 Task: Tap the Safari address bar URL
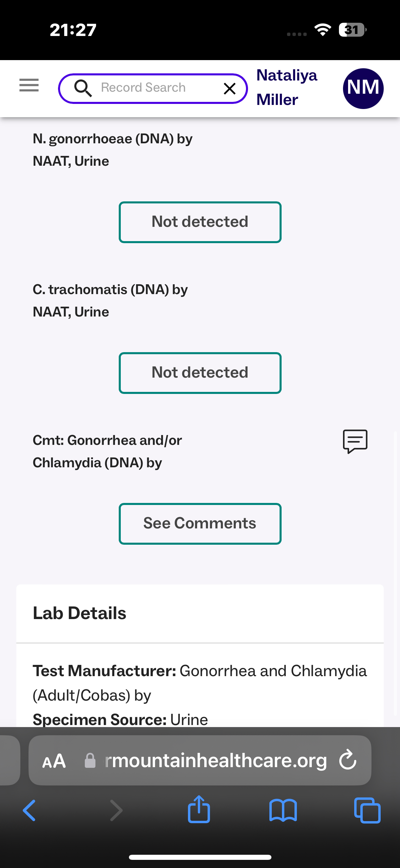pos(216,761)
